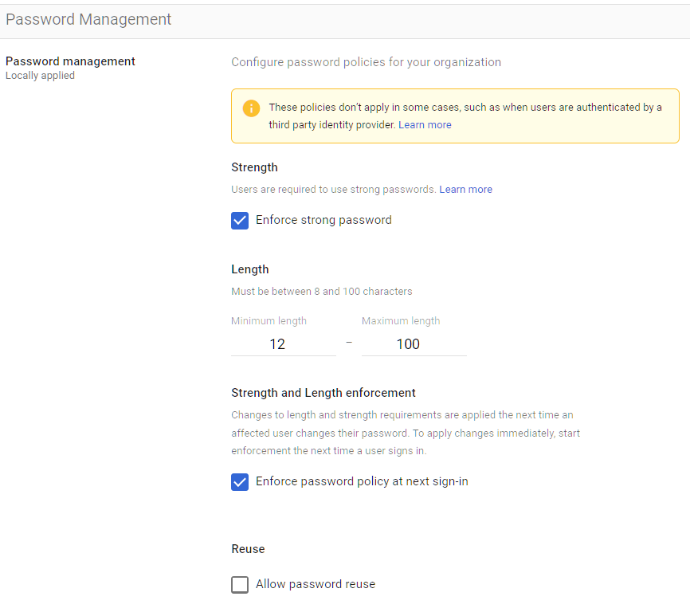Click the Enforce strong password label text

click(x=323, y=220)
